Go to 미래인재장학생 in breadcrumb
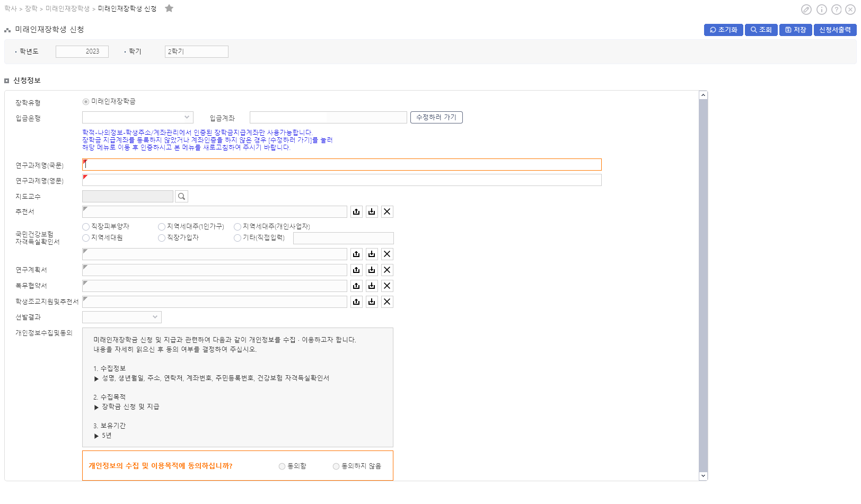Viewport: 861px width, 504px height. click(x=67, y=9)
